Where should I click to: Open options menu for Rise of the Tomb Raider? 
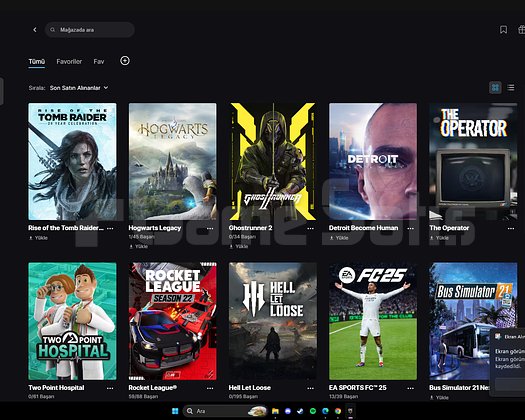coord(110,228)
